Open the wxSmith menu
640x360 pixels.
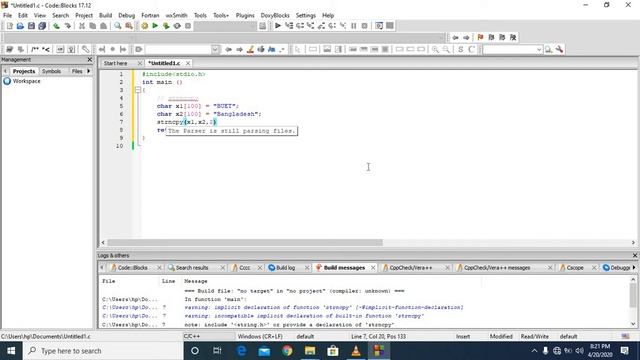click(x=176, y=16)
